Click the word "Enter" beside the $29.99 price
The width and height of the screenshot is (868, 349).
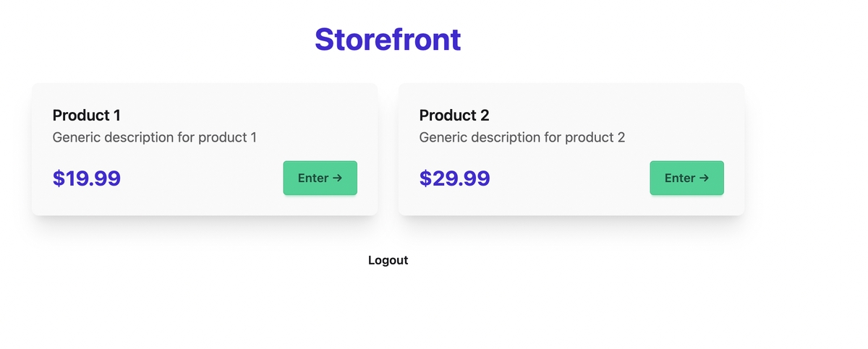point(680,178)
